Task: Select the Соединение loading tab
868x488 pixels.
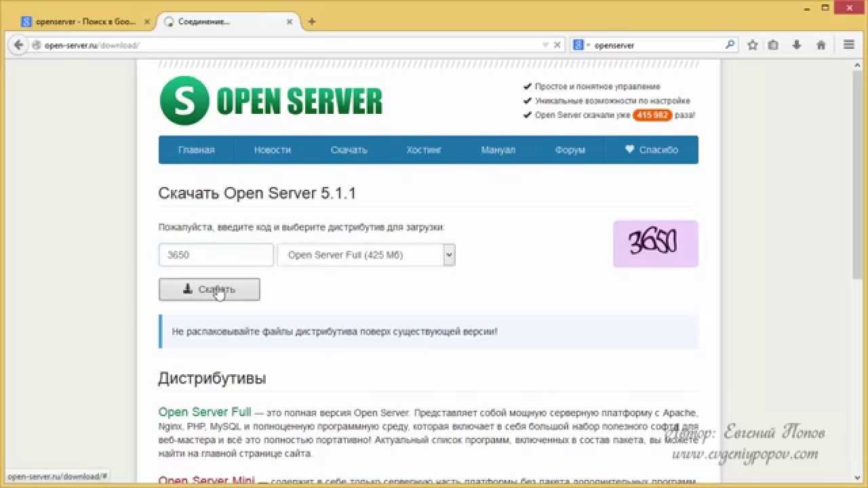Action: point(227,22)
